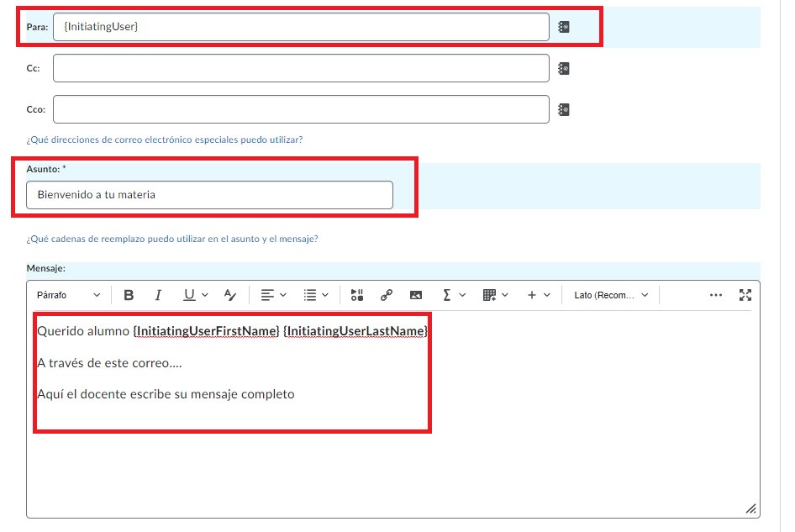The height and width of the screenshot is (532, 795).
Task: Show more editor actions via ellipsis
Action: coord(716,295)
